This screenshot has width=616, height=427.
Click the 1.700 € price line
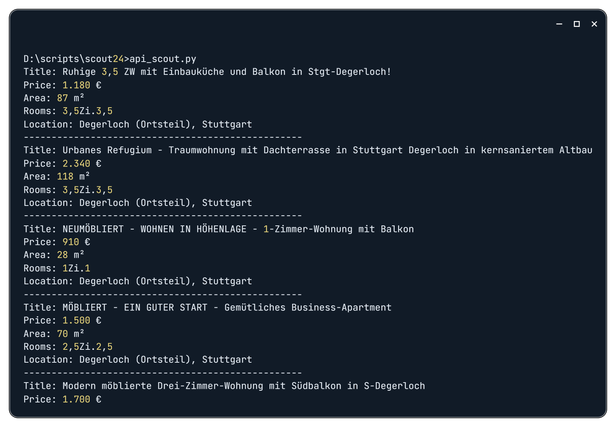click(62, 397)
